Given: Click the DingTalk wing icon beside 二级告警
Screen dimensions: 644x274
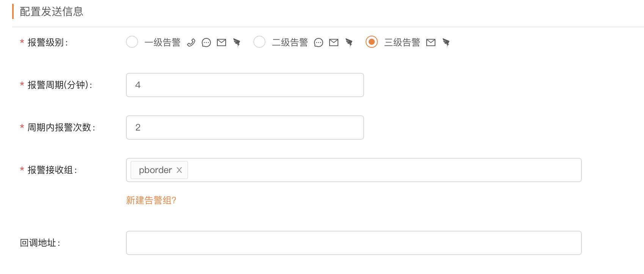Looking at the screenshot, I should click(x=349, y=43).
